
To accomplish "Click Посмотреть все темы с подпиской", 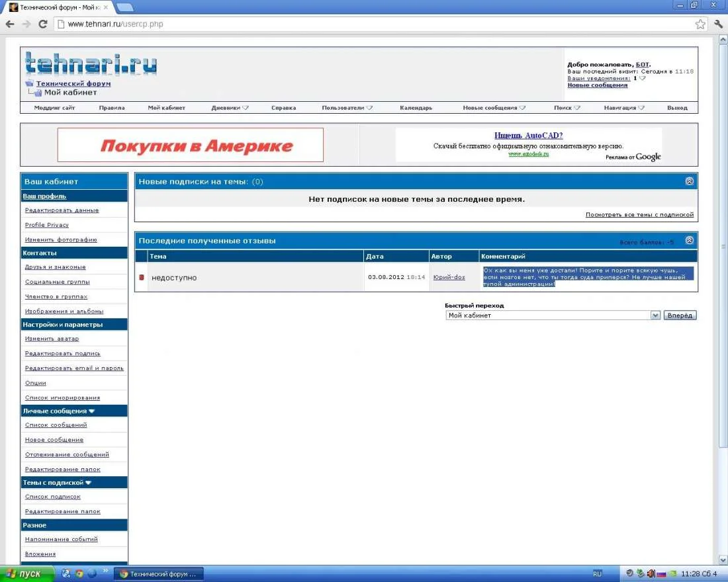I will coord(639,214).
